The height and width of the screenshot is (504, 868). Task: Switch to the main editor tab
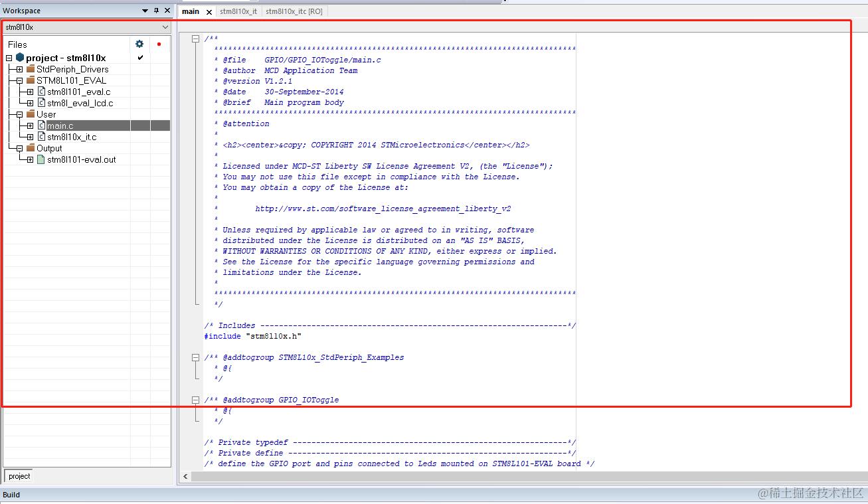(191, 11)
